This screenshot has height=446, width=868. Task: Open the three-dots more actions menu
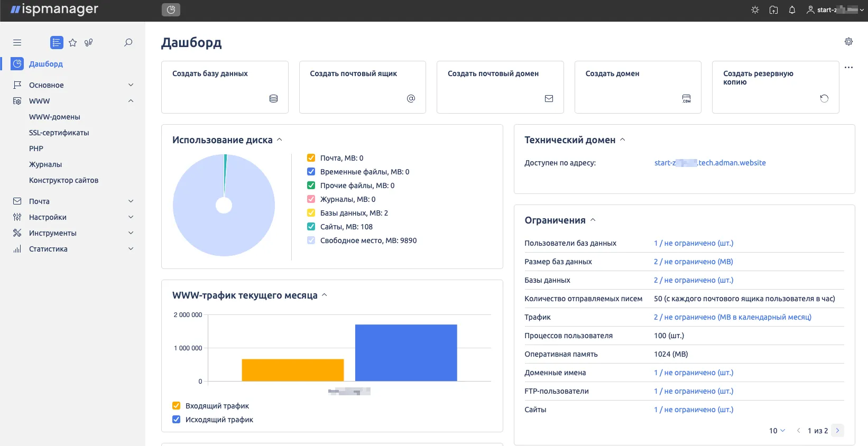pyautogui.click(x=848, y=68)
